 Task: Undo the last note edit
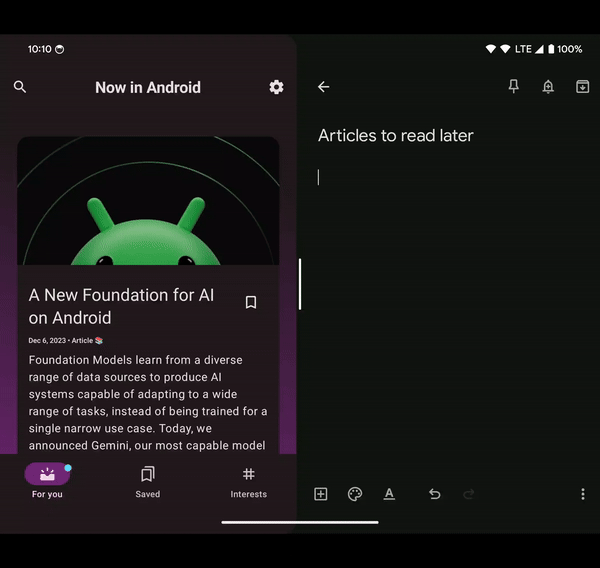pos(435,494)
